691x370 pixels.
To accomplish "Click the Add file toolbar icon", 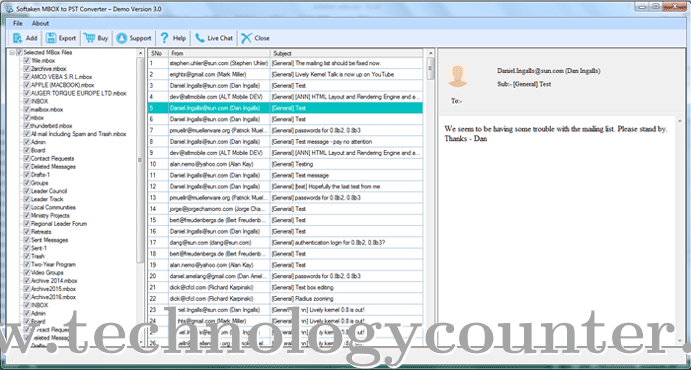I will pos(18,38).
